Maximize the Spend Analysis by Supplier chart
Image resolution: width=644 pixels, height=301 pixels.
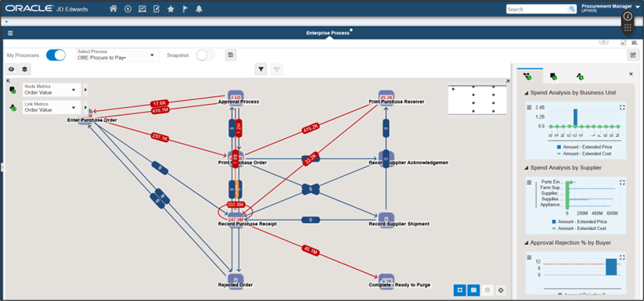(x=622, y=182)
